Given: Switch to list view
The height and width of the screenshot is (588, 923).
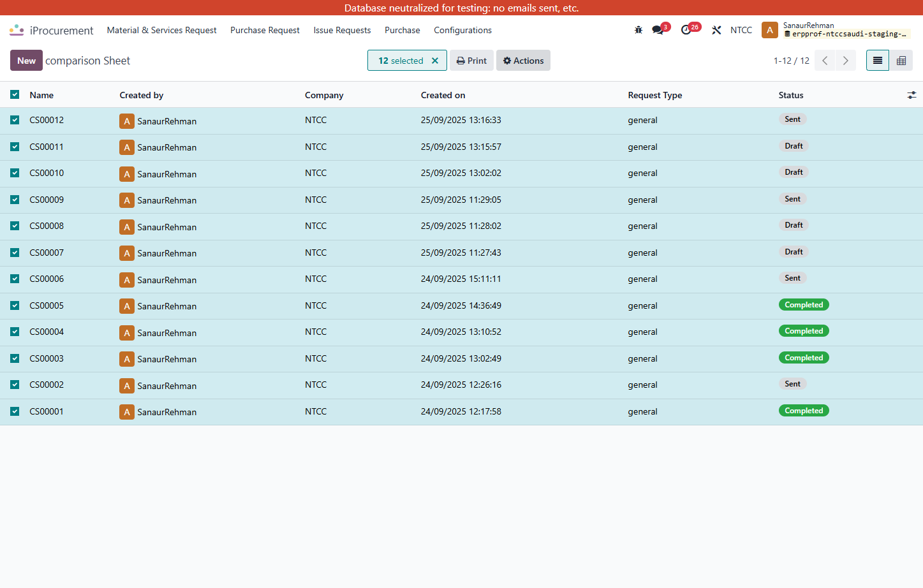Looking at the screenshot, I should pos(878,61).
